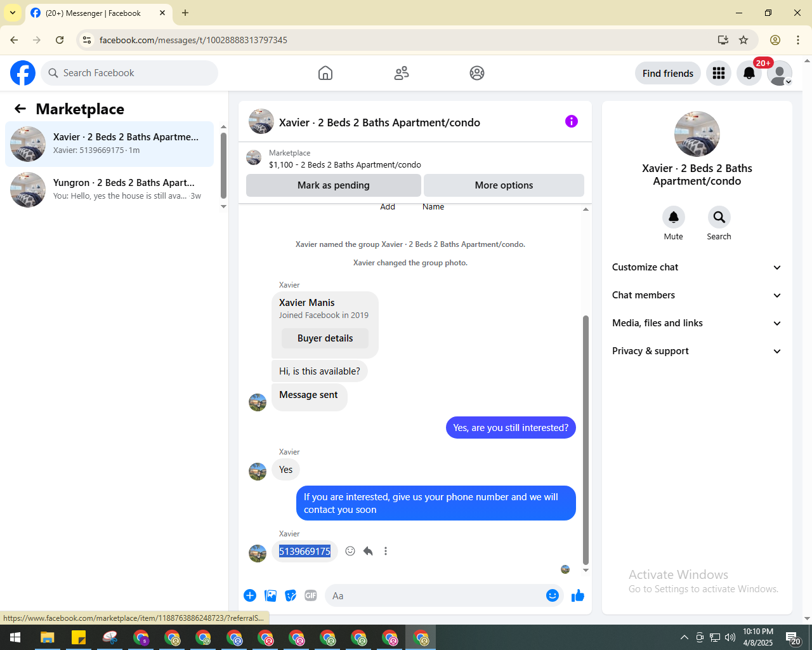812x650 pixels.
Task: Open the Yungron 2 Beds 2 Baths conversation
Action: pos(110,190)
